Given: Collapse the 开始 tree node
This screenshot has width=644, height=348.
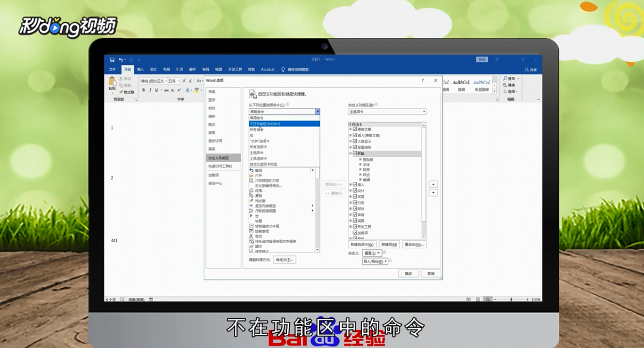Looking at the screenshot, I should coord(350,153).
